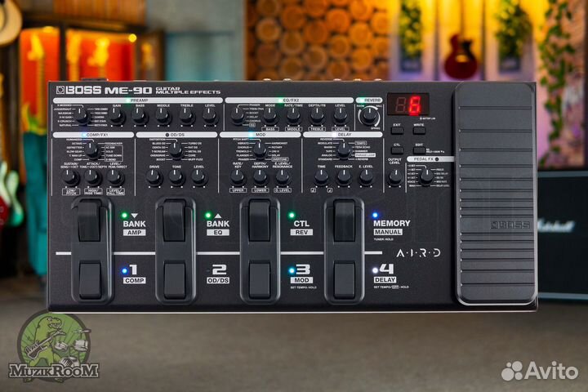Select the MOD type selector knob
Viewport: 588px width, 392px height.
pos(259,150)
